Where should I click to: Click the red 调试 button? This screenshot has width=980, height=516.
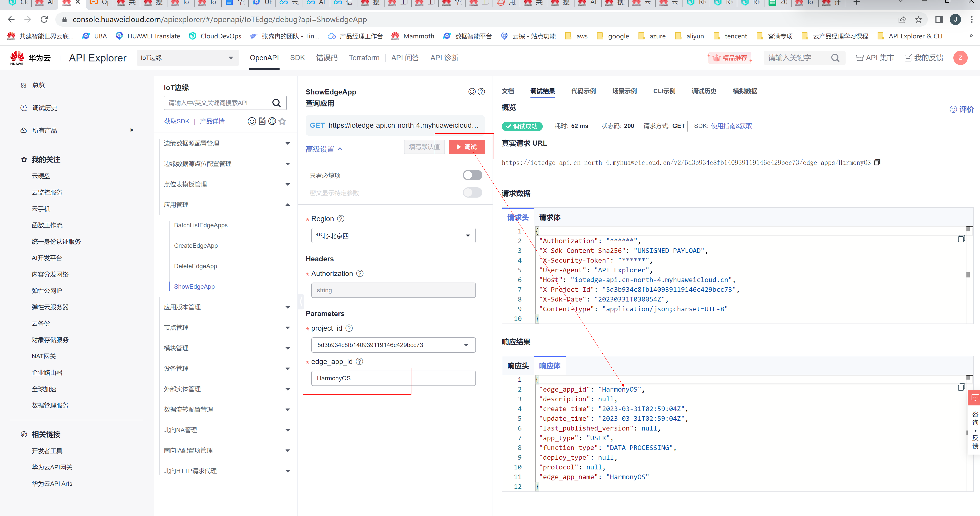coord(466,147)
